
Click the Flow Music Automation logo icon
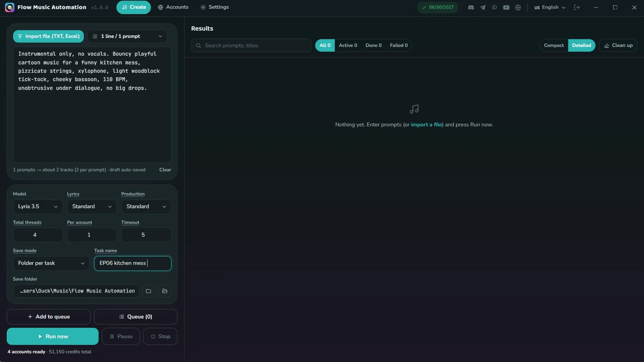tap(10, 7)
